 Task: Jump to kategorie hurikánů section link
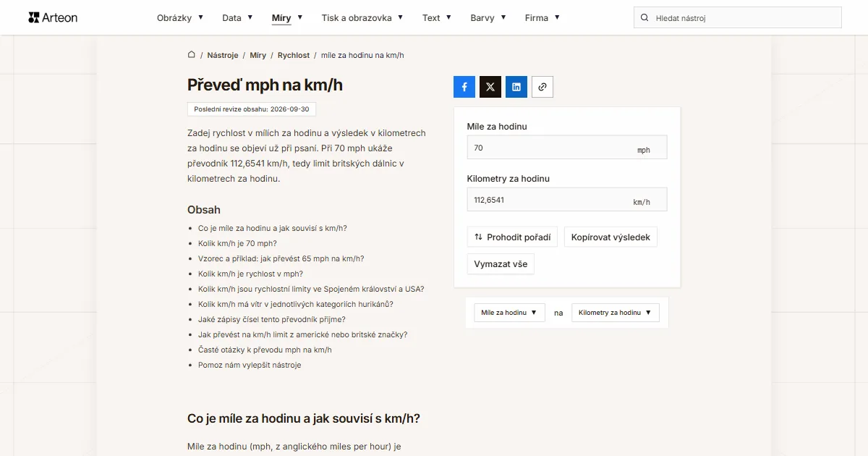tap(296, 304)
